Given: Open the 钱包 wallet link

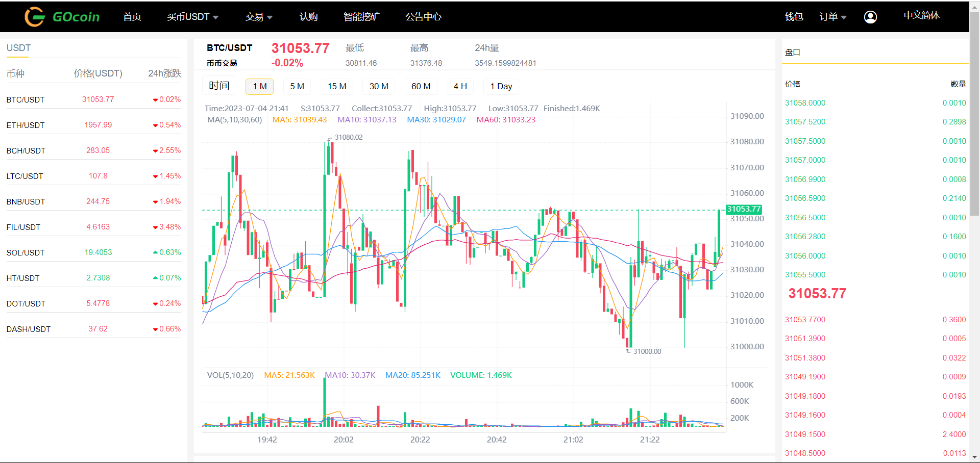Looking at the screenshot, I should point(794,17).
